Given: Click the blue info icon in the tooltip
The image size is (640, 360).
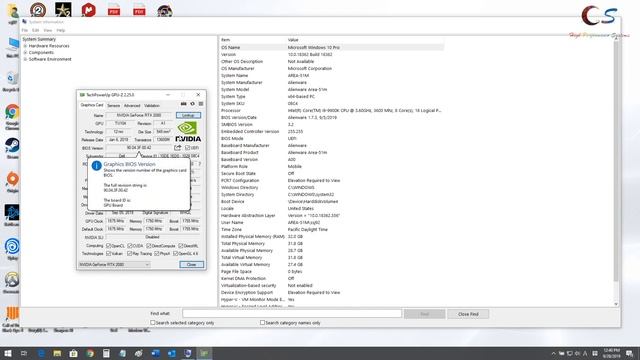Looking at the screenshot, I should pos(96,166).
